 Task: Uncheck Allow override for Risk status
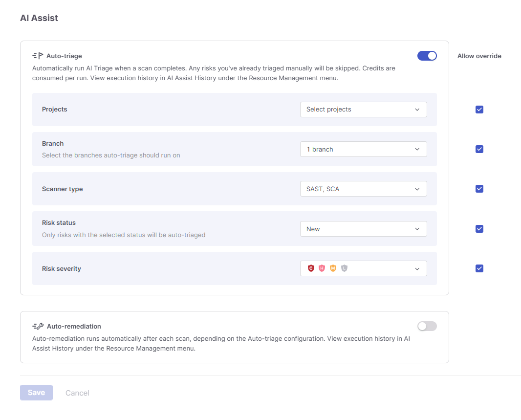(479, 229)
